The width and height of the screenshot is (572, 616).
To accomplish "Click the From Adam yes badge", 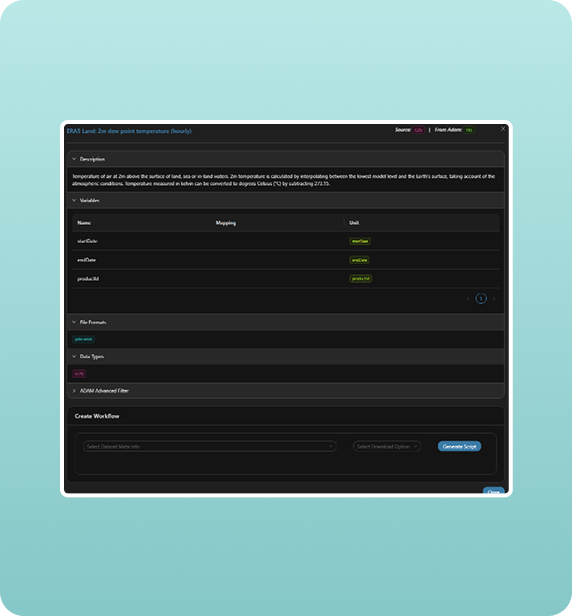I will [469, 130].
